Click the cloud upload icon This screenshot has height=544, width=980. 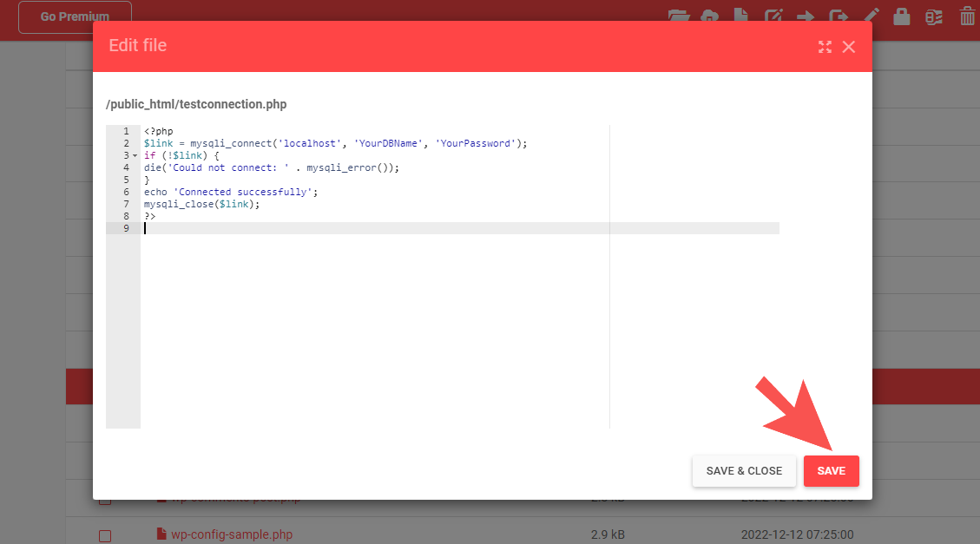709,16
